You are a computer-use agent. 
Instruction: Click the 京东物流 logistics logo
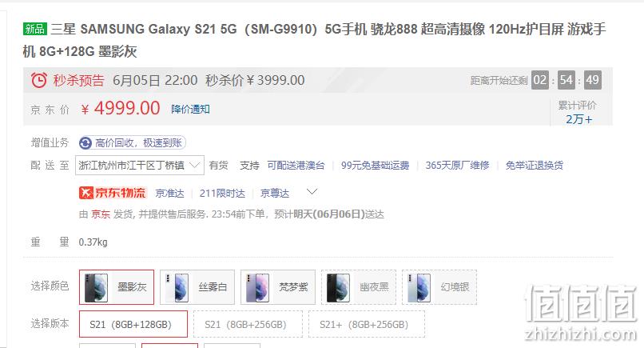pyautogui.click(x=113, y=193)
